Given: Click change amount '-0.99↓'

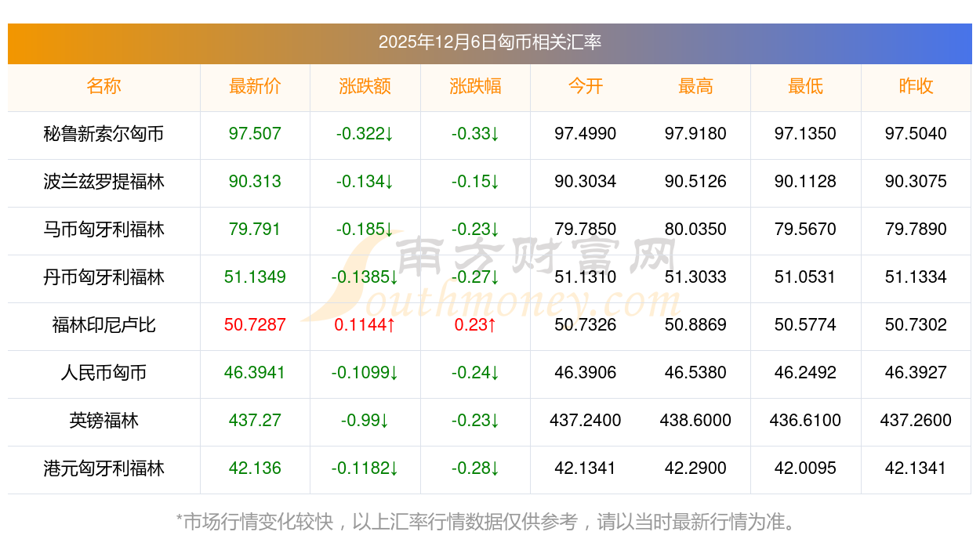Looking at the screenshot, I should (x=365, y=421).
